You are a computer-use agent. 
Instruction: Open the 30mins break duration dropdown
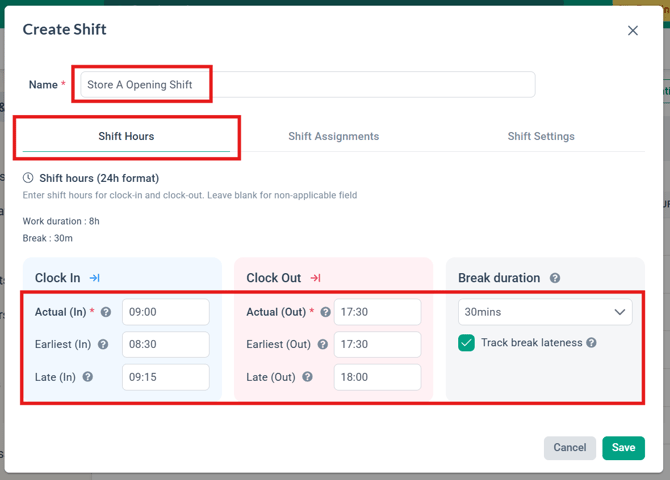coord(545,312)
